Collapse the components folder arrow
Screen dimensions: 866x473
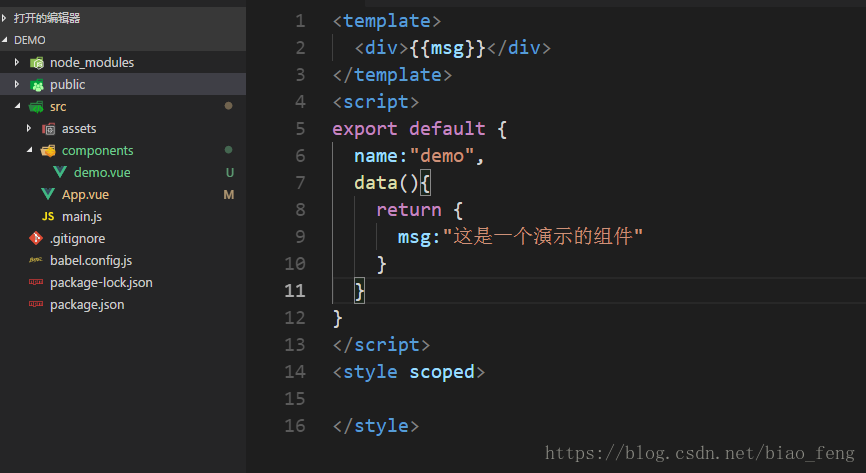(x=29, y=150)
